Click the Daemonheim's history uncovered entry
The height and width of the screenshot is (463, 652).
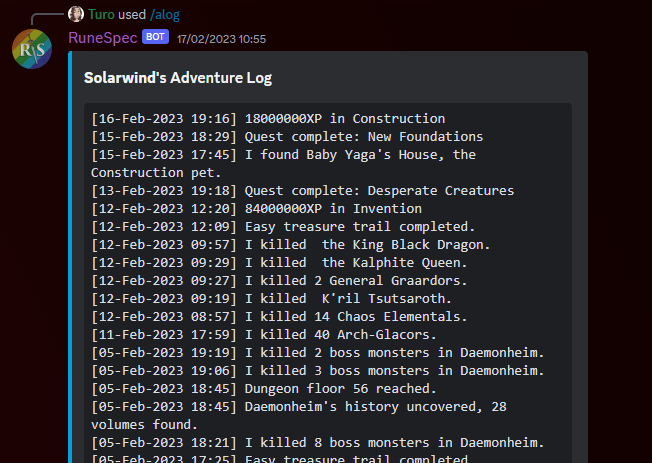click(x=299, y=416)
